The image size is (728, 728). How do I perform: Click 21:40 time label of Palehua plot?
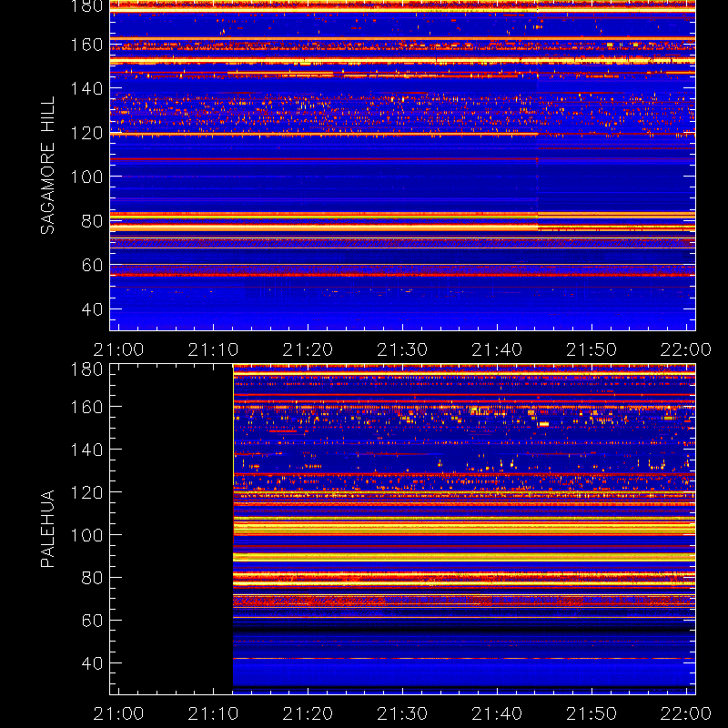pos(497,713)
